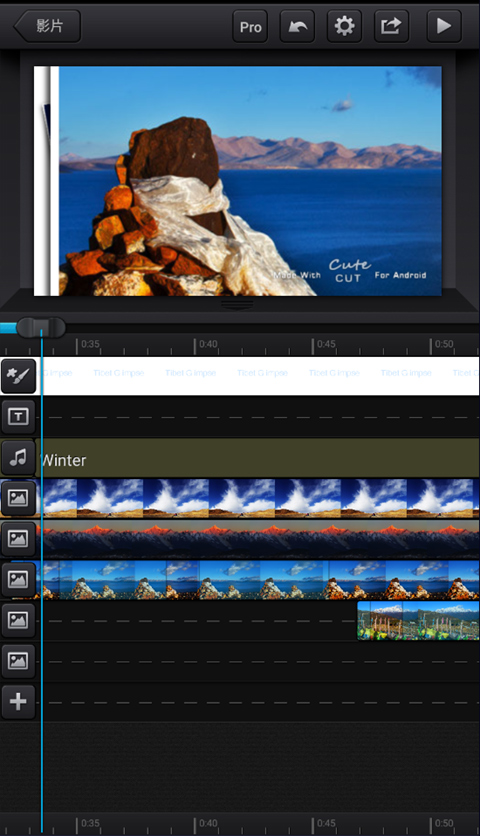Play the movie preview

tap(444, 26)
